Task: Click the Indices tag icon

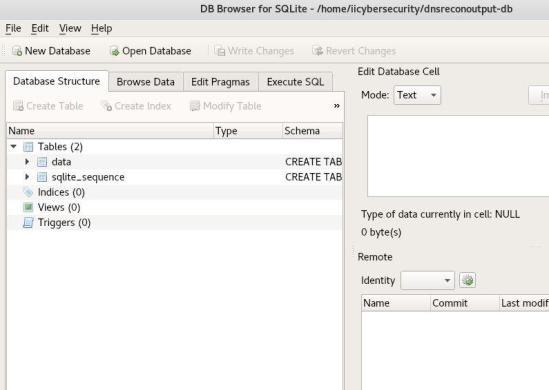Action: 28,192
